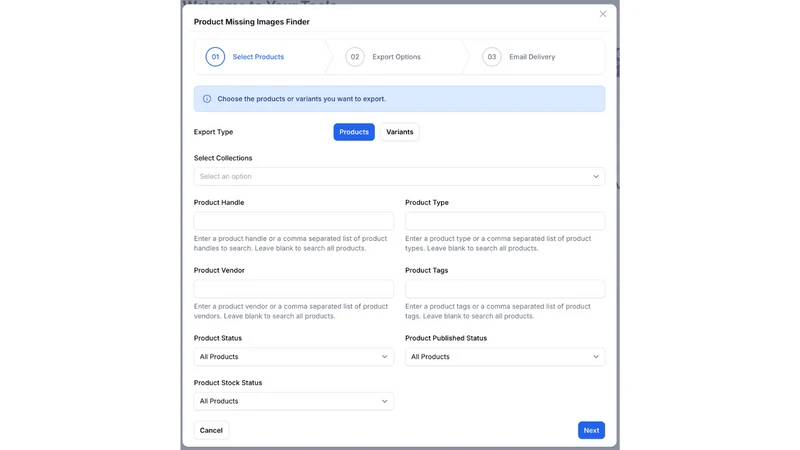Click the Product Published Status label

[x=446, y=338]
